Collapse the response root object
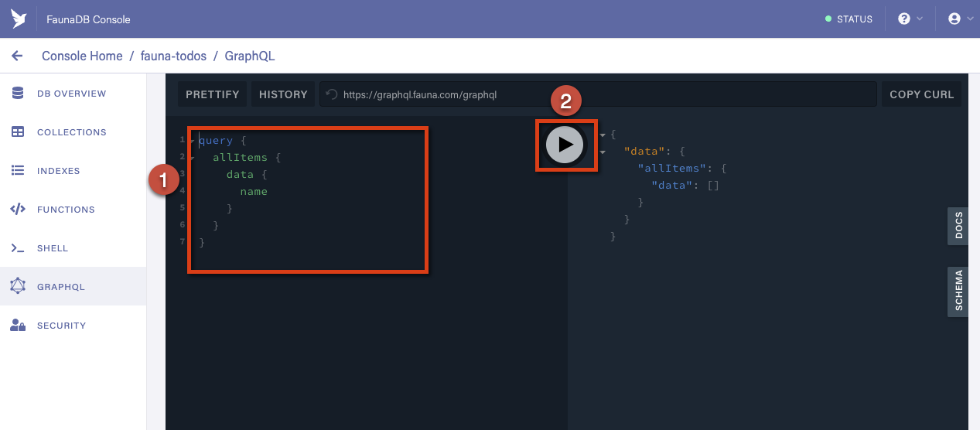 coord(603,135)
